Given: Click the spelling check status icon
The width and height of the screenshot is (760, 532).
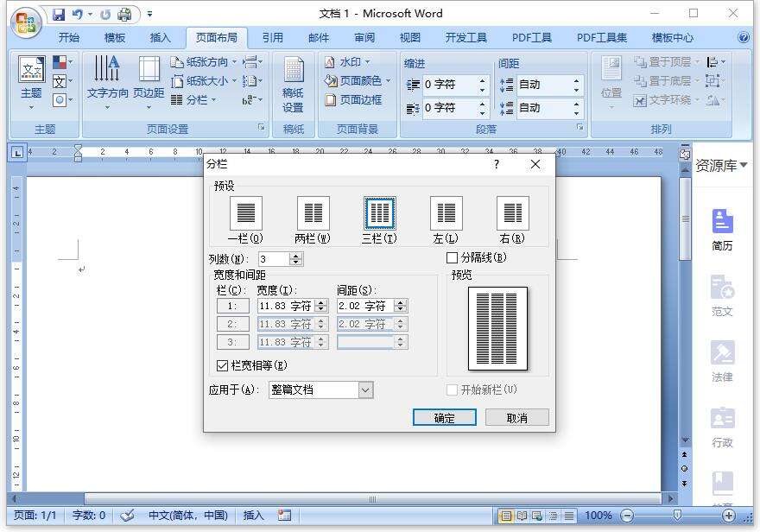Looking at the screenshot, I should pos(127,516).
